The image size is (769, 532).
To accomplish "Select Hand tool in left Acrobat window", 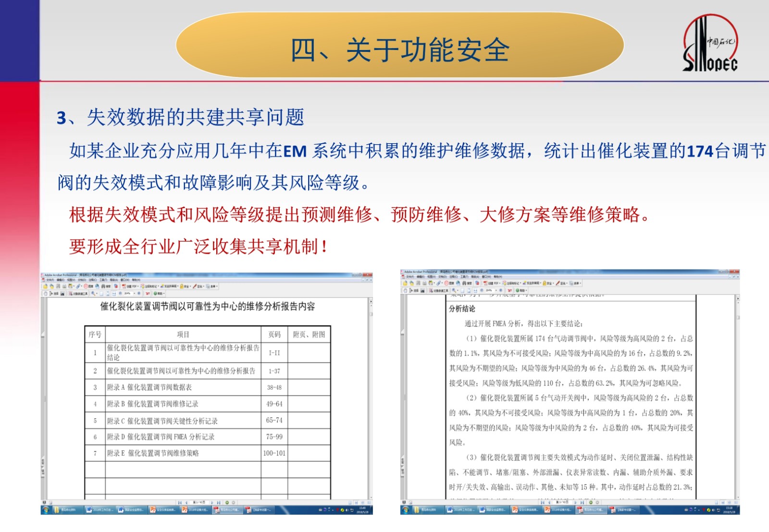I will (x=46, y=294).
